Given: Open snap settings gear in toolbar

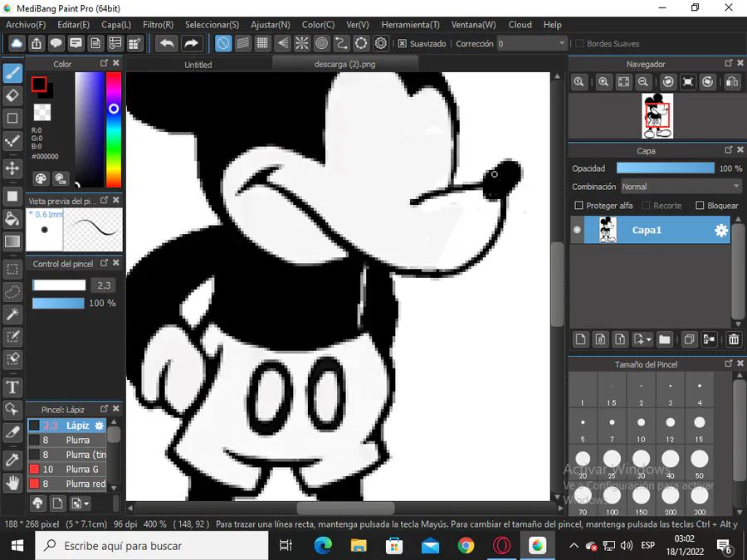Looking at the screenshot, I should [381, 43].
